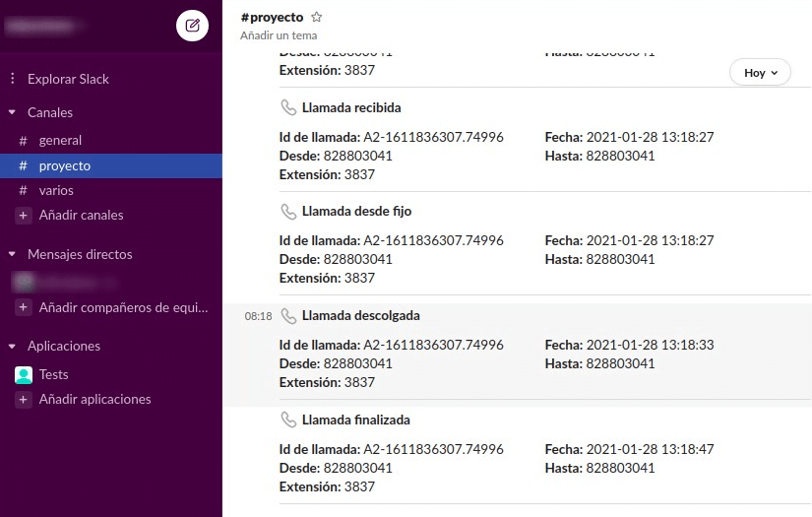The image size is (812, 517).
Task: Click the compose new message icon
Action: (x=192, y=26)
